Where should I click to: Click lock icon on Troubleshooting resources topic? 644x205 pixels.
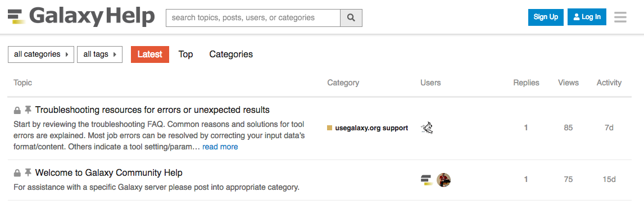pos(17,111)
